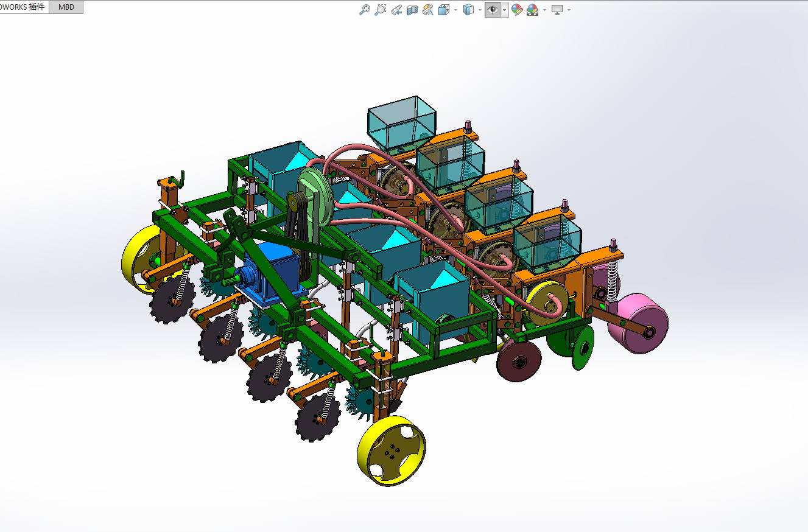Expand the Hide/Show Items dropdown arrow
The height and width of the screenshot is (532, 808).
505,10
